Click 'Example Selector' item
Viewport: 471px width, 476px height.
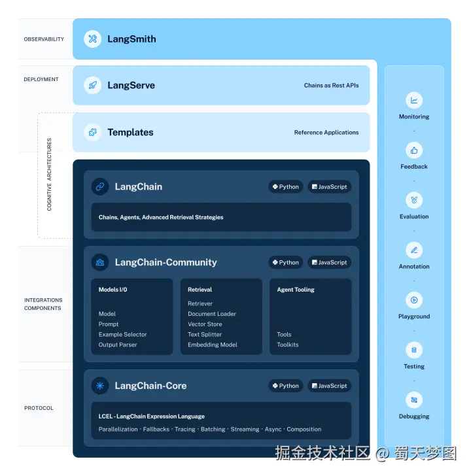tap(123, 334)
